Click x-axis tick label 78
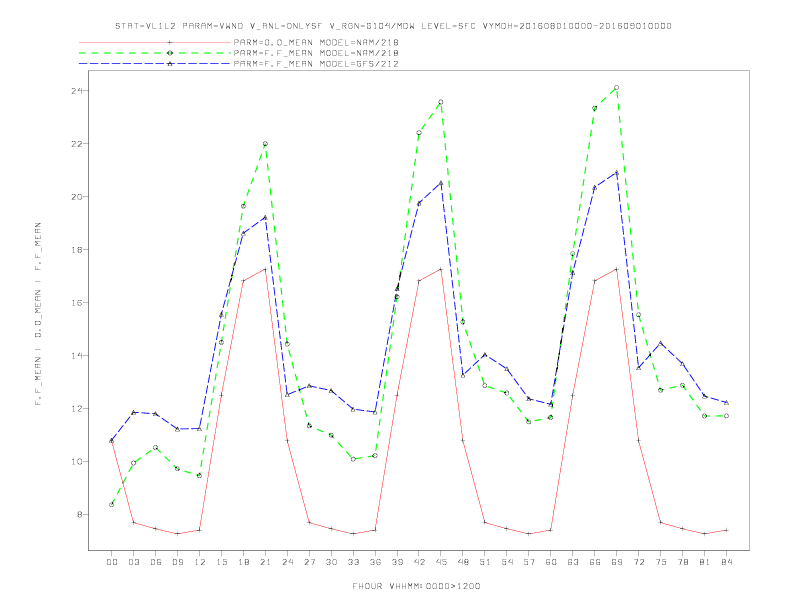792x612 pixels. 682,562
